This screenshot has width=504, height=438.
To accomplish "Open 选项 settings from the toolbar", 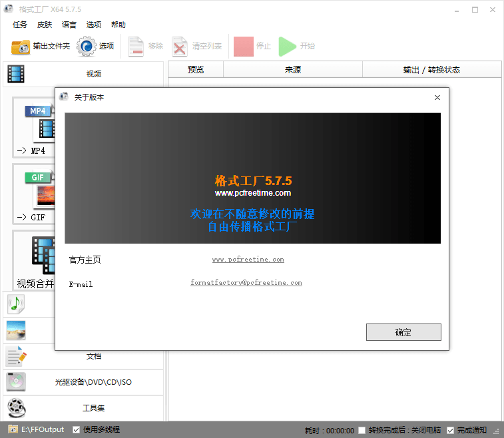I will 87,47.
